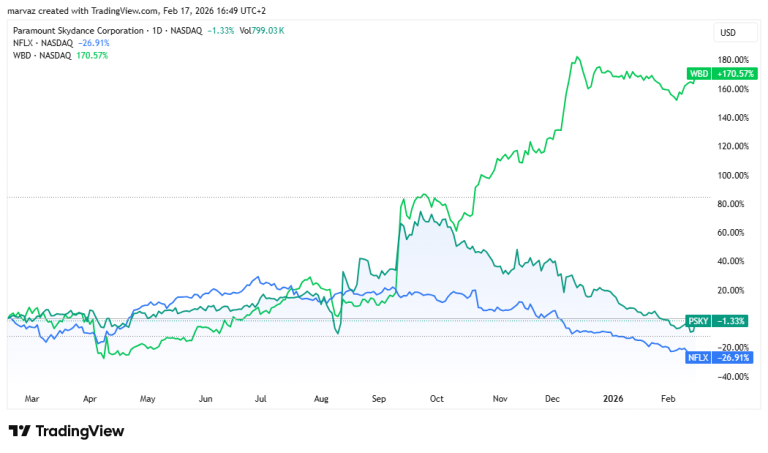Click the −40.00% axis label
768x453 pixels.
click(733, 377)
